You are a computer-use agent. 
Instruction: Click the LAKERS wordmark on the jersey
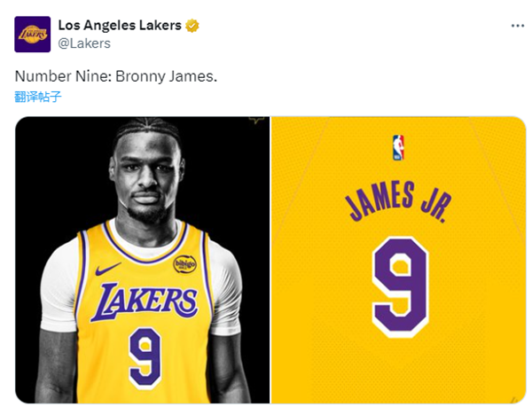coord(145,301)
